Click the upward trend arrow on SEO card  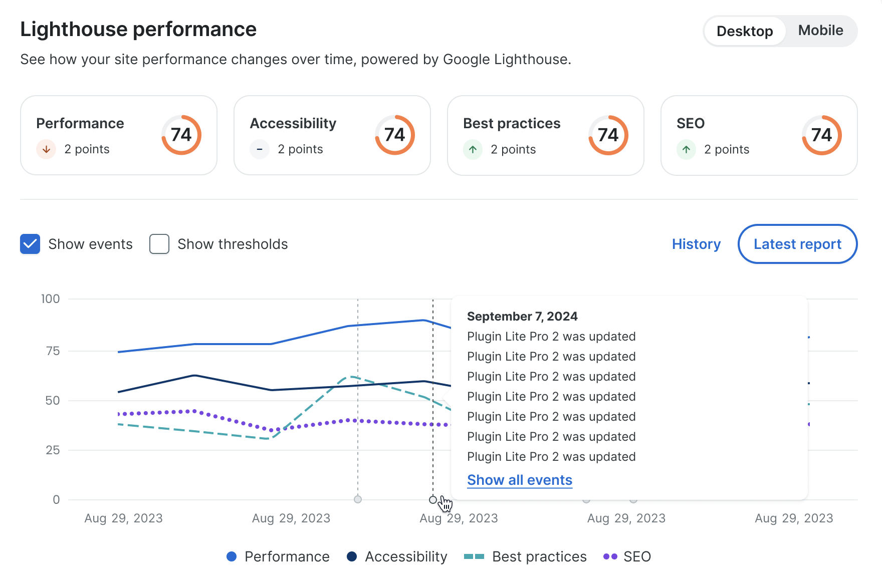(x=686, y=149)
